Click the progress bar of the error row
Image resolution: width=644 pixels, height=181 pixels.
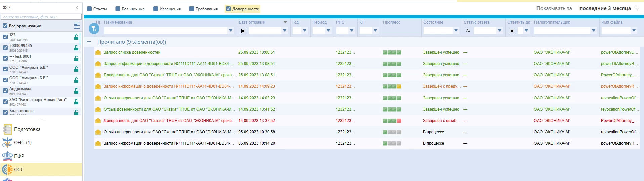coord(392,121)
